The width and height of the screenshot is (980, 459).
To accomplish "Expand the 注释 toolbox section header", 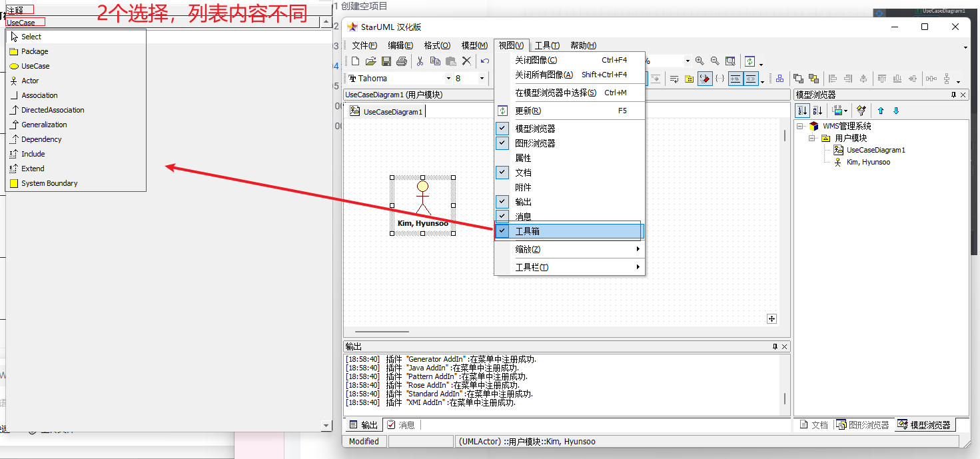I will [x=168, y=10].
